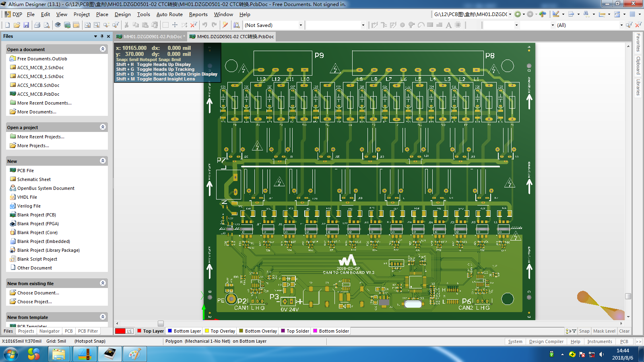
Task: Click the yellow Top Overlay color swatch
Action: point(206,331)
